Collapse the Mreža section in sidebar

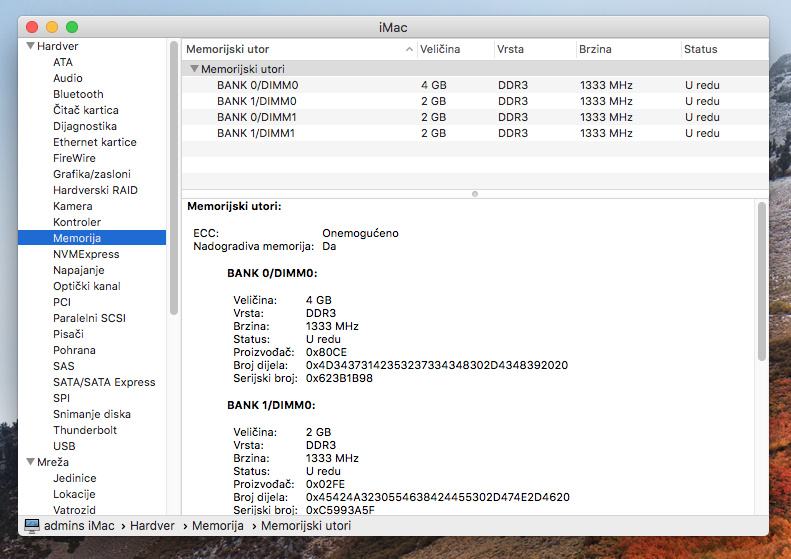point(30,462)
